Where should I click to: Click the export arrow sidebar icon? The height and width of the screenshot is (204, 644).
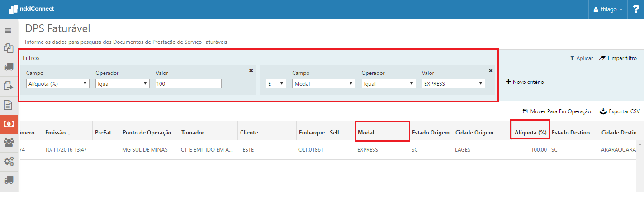click(8, 86)
